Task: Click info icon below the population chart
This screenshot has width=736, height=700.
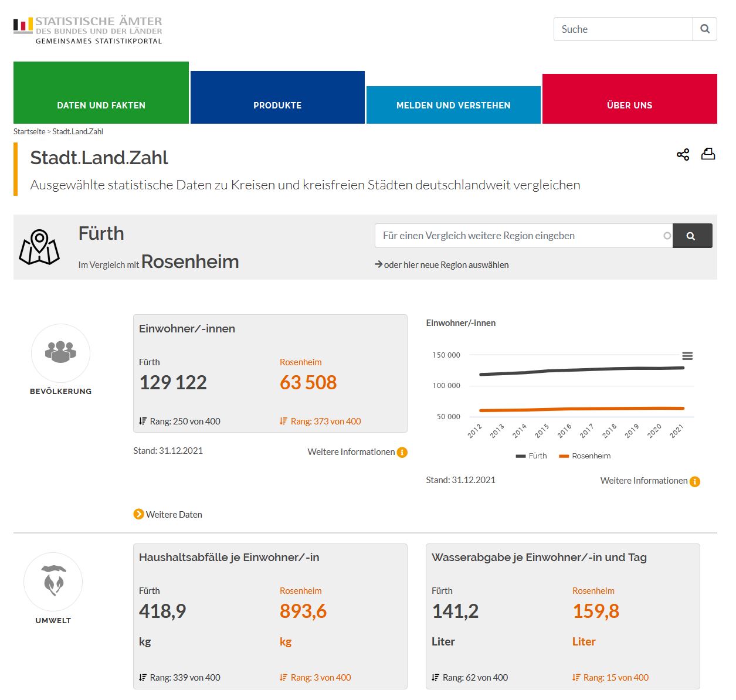Action: 695,481
